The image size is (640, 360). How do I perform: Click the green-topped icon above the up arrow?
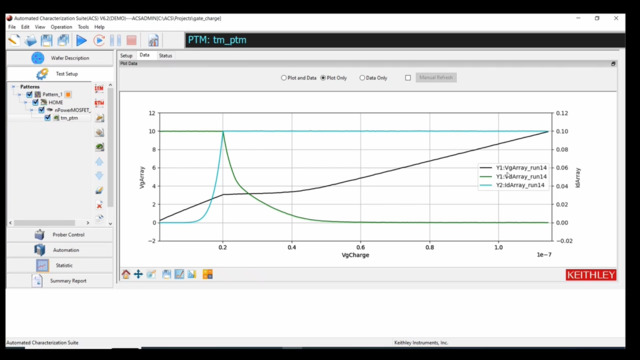click(x=99, y=147)
